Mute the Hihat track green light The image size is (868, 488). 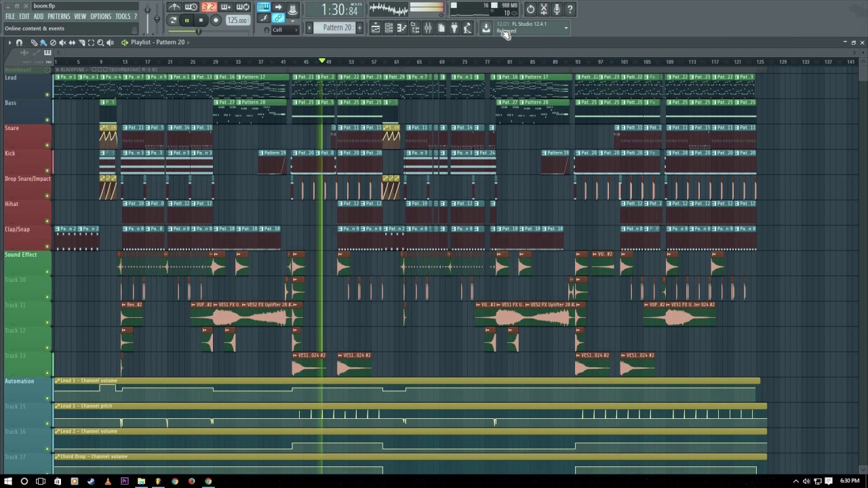coord(47,221)
